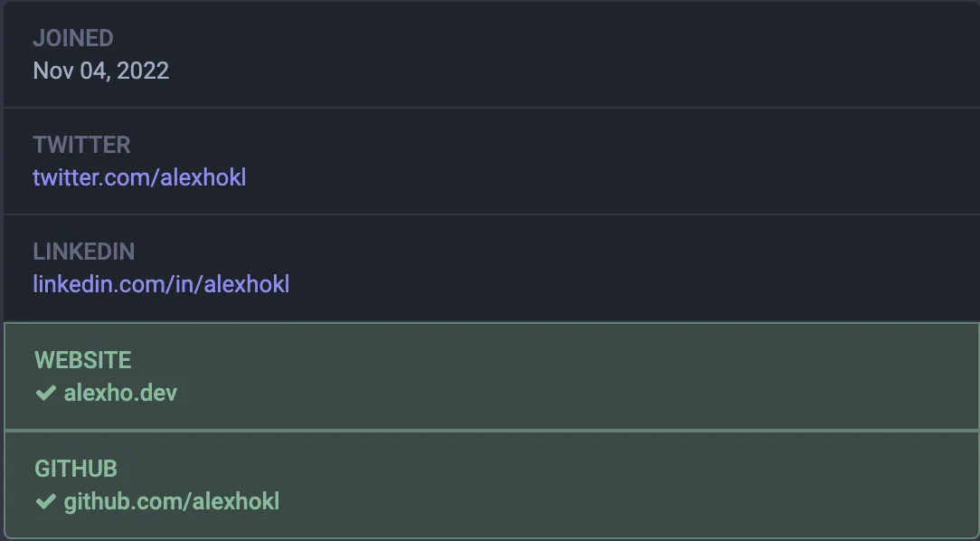980x541 pixels.
Task: Click the LINKEDIN info row
Action: pos(490,267)
